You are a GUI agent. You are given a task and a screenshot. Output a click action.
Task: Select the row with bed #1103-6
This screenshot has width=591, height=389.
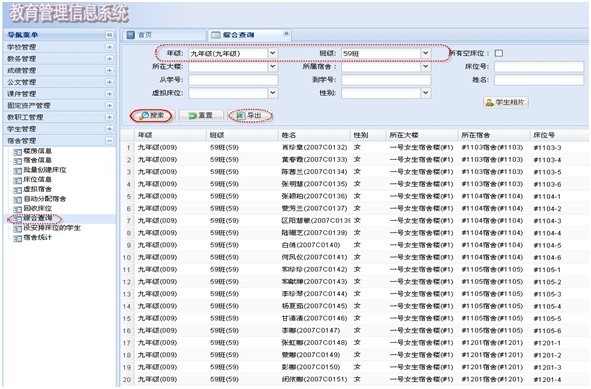[355, 184]
